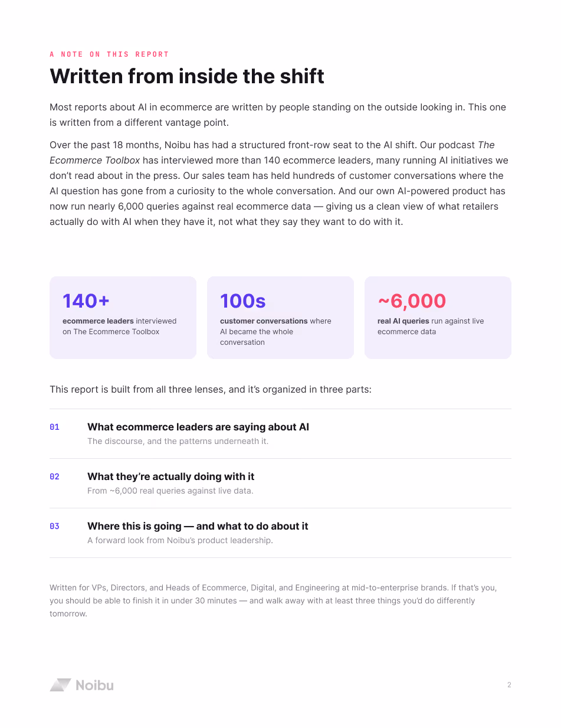Click section number 02 label

point(54,476)
